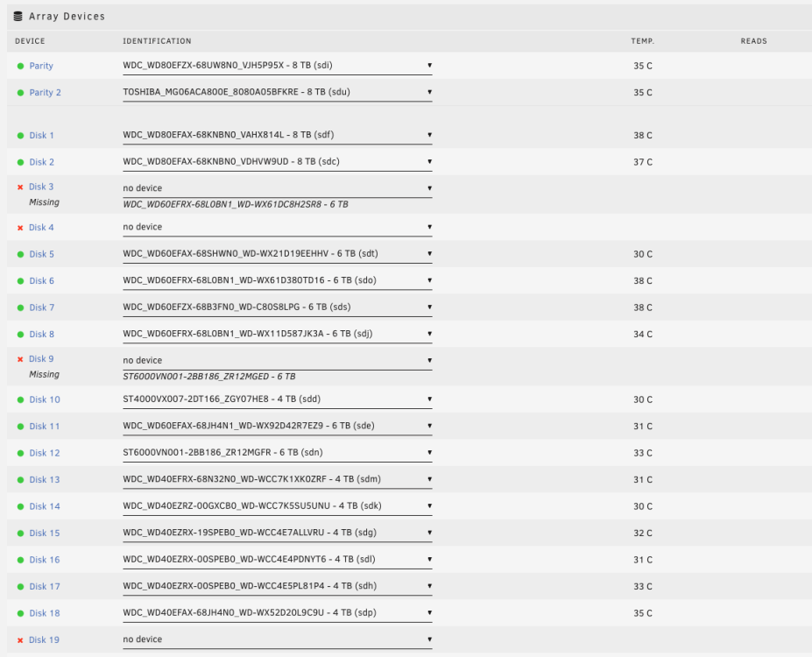Click the green status dot for Disk 13
The height and width of the screenshot is (657, 812).
click(21, 480)
